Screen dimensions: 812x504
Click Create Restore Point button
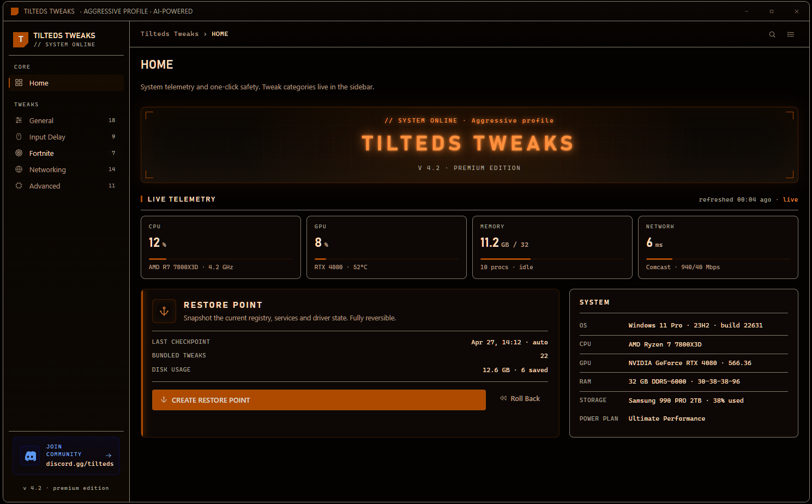click(319, 400)
